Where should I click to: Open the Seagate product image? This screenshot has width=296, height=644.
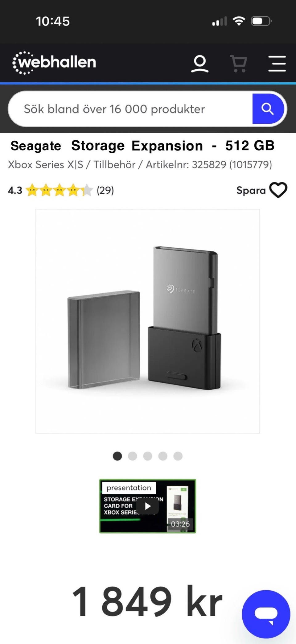(148, 321)
